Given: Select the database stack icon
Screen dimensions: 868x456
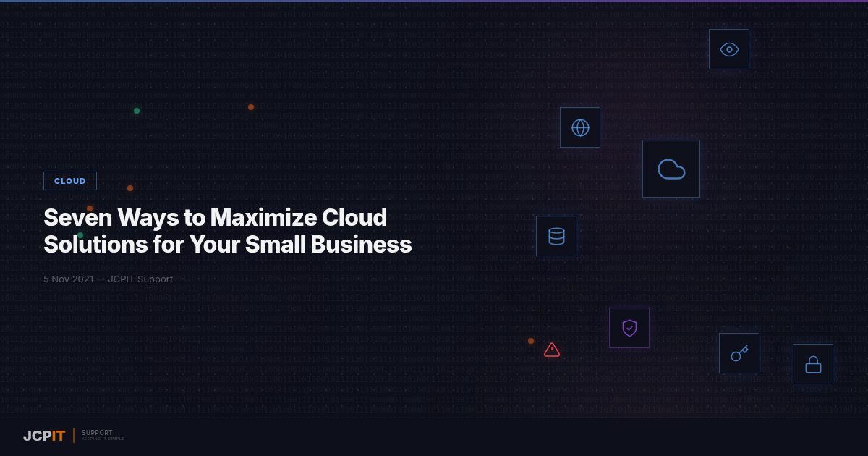Looking at the screenshot, I should [556, 235].
